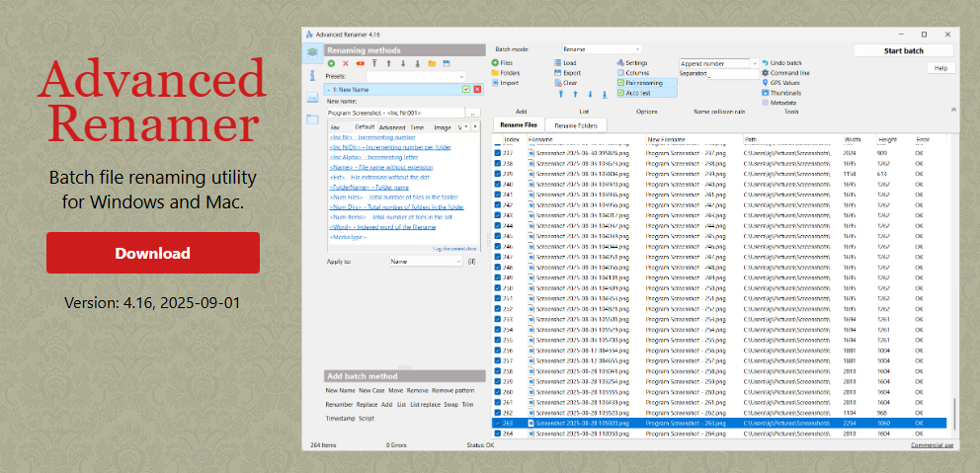Click Load in the List group
The image size is (980, 473).
(x=566, y=63)
